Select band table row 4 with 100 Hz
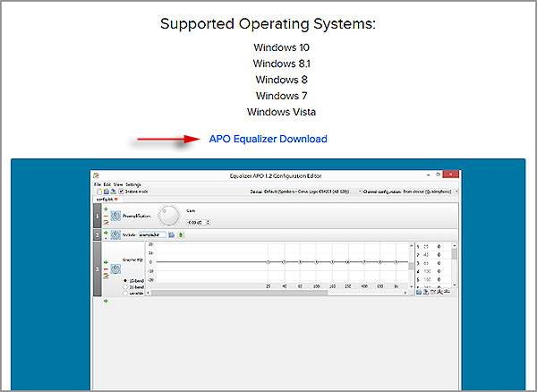This screenshot has height=392, width=537. [433, 271]
